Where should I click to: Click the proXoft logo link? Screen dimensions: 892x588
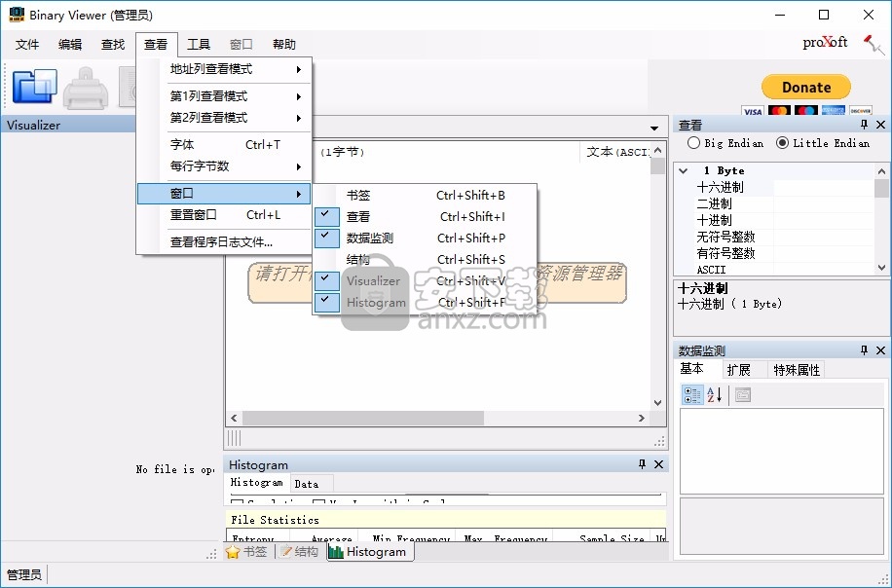coord(825,42)
